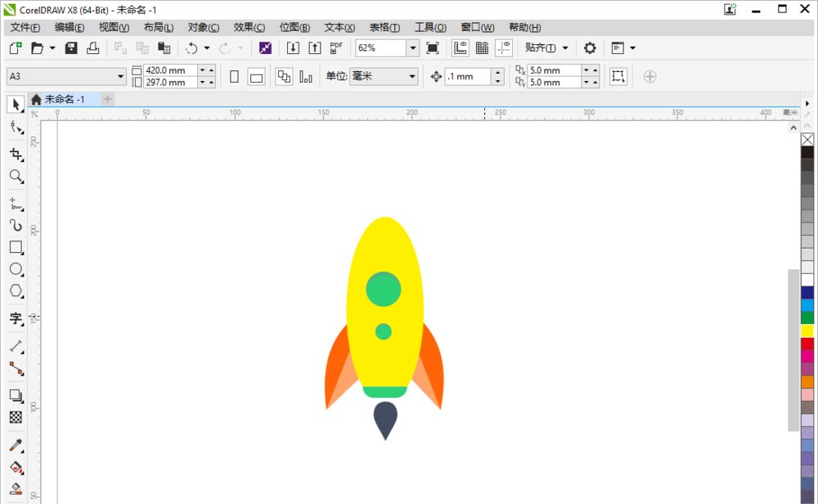Click the 贴齐 snap-to button
Screen dimensions: 818x504
click(546, 48)
